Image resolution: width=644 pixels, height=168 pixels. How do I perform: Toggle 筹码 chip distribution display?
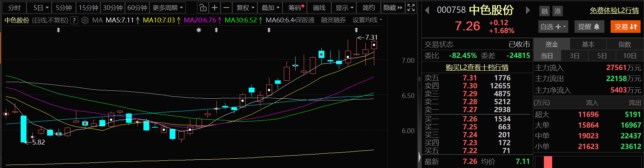296,8
